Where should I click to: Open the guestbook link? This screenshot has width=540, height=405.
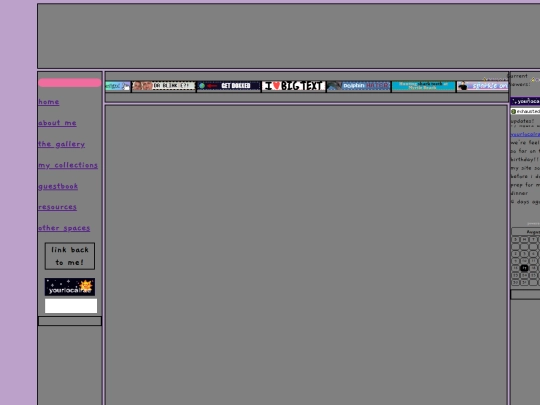(x=58, y=186)
